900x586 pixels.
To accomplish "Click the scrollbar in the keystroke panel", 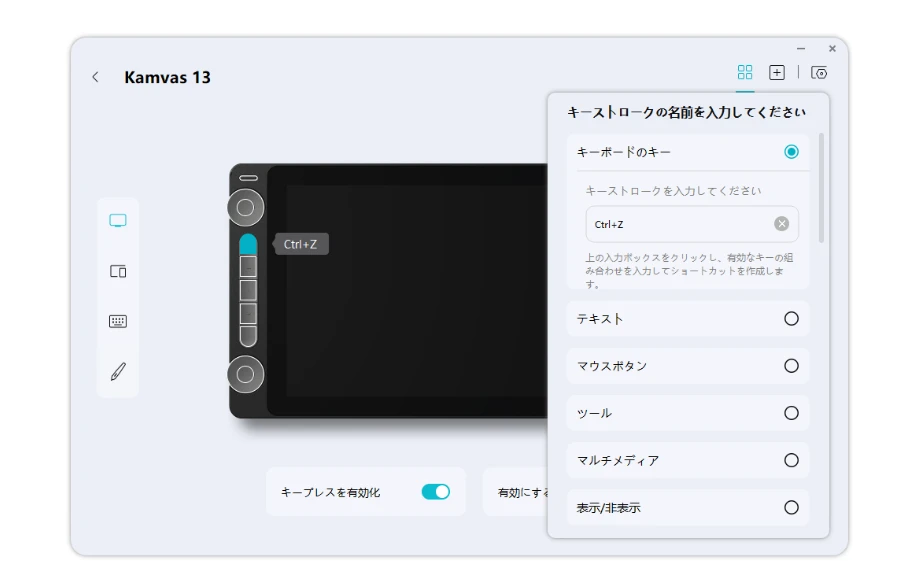I will pyautogui.click(x=822, y=188).
